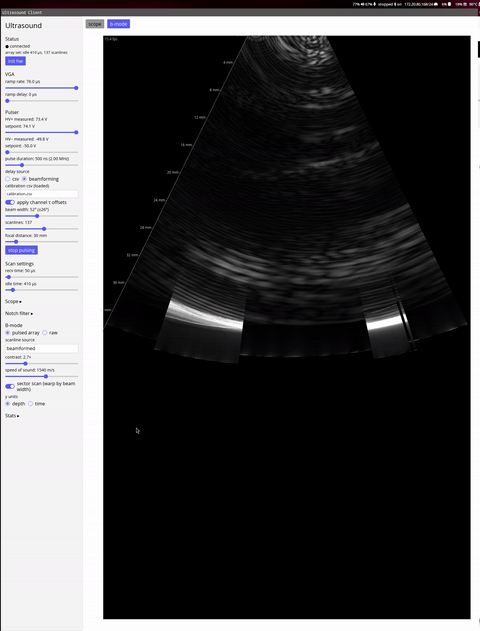Select the b-mode tab
Viewport: 480px width, 631px height.
point(118,24)
